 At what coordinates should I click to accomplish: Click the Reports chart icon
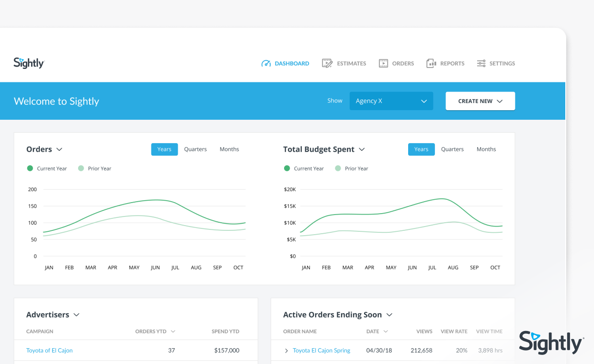[x=431, y=63]
